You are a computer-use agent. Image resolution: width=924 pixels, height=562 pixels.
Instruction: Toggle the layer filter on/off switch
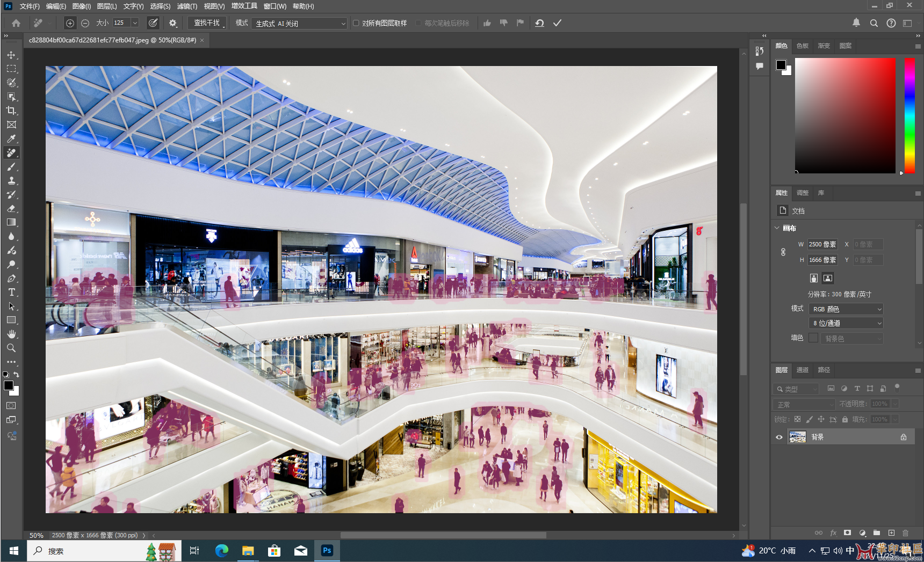point(897,388)
